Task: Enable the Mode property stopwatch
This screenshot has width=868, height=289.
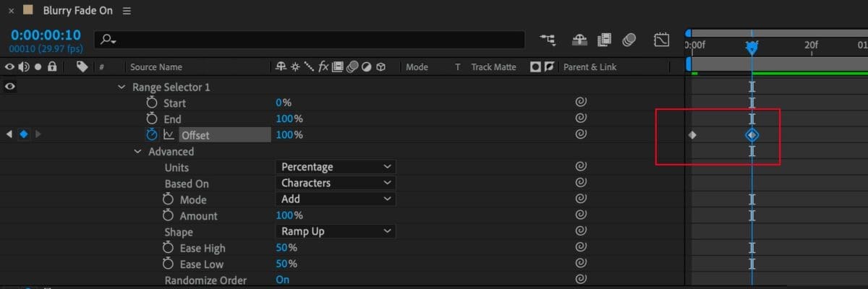Action: pos(169,199)
